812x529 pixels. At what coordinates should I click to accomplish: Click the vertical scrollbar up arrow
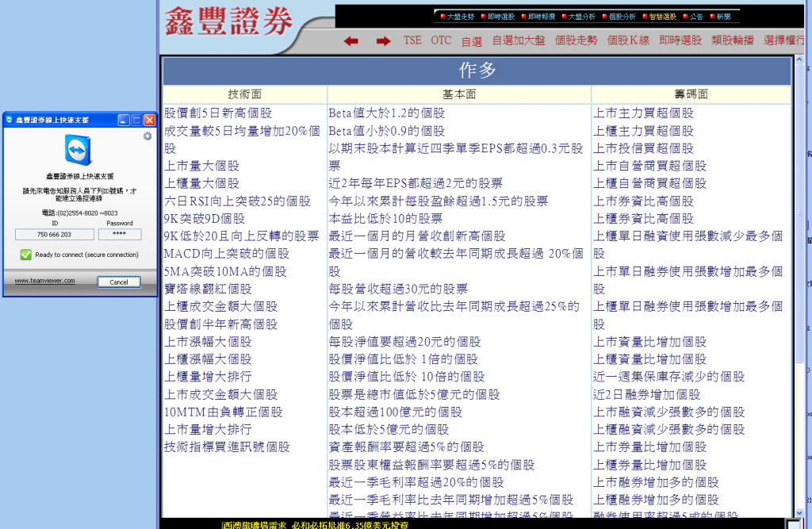pyautogui.click(x=799, y=60)
